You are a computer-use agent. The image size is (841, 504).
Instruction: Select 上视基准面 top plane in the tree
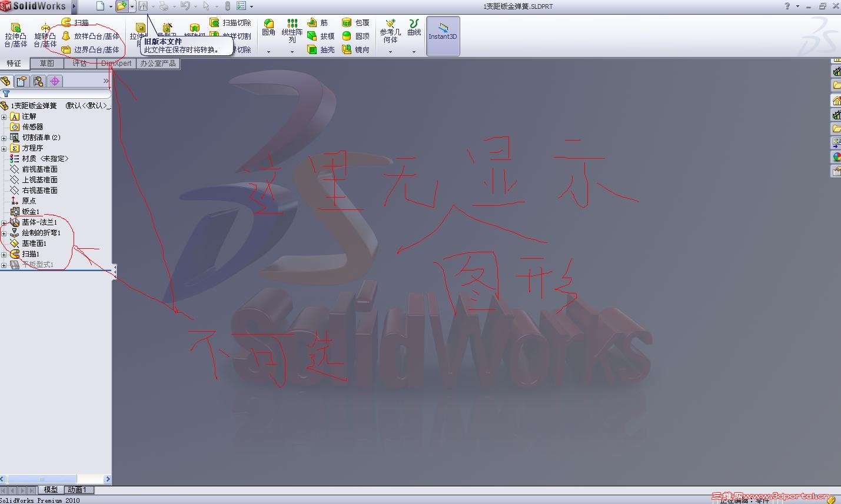(34, 180)
